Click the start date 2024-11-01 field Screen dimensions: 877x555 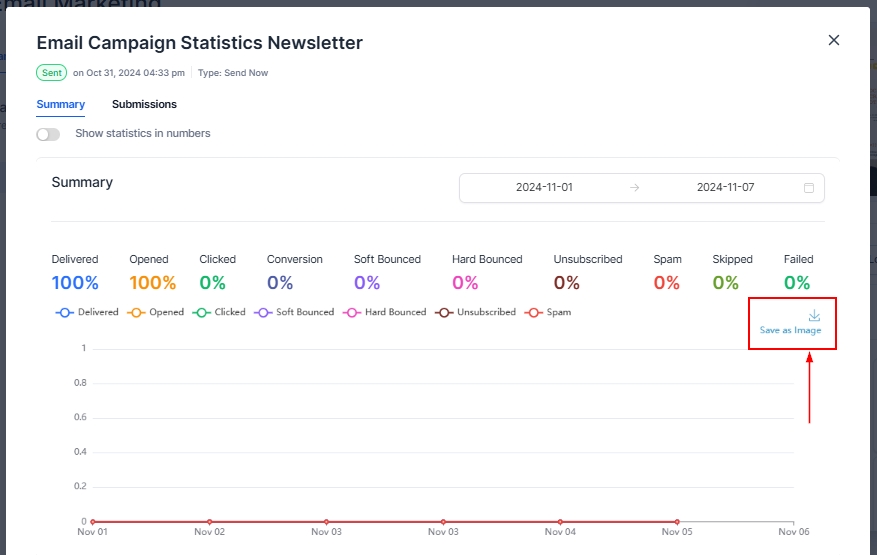tap(544, 188)
